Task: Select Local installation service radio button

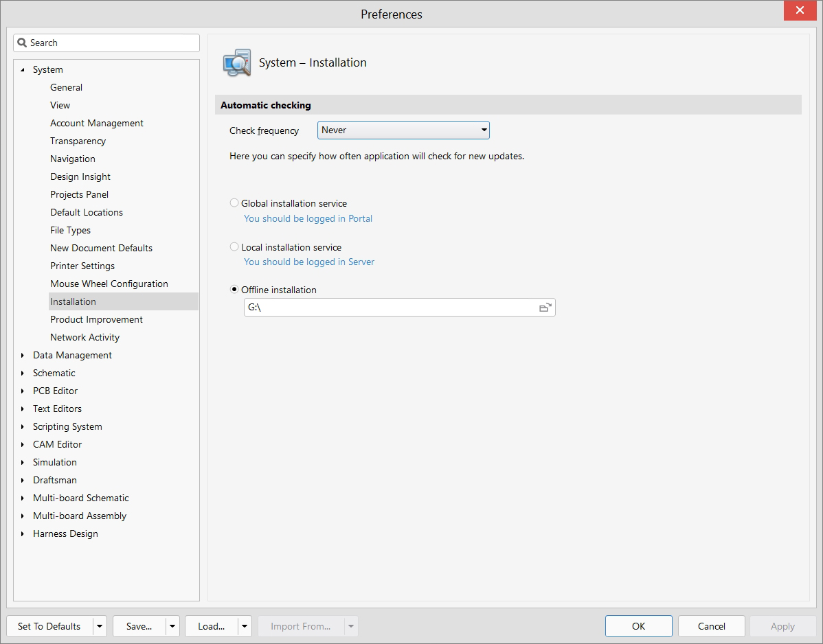Action: (x=234, y=246)
